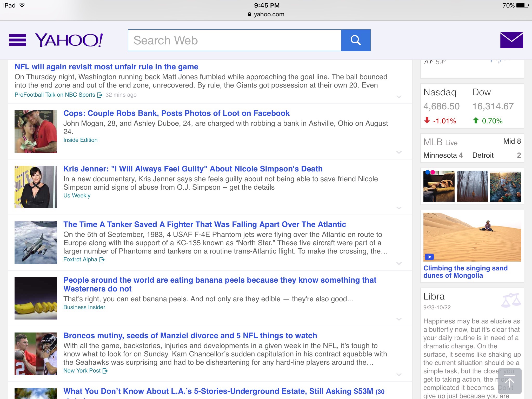
Task: Expand options for Kris Jenner story
Action: (x=399, y=208)
